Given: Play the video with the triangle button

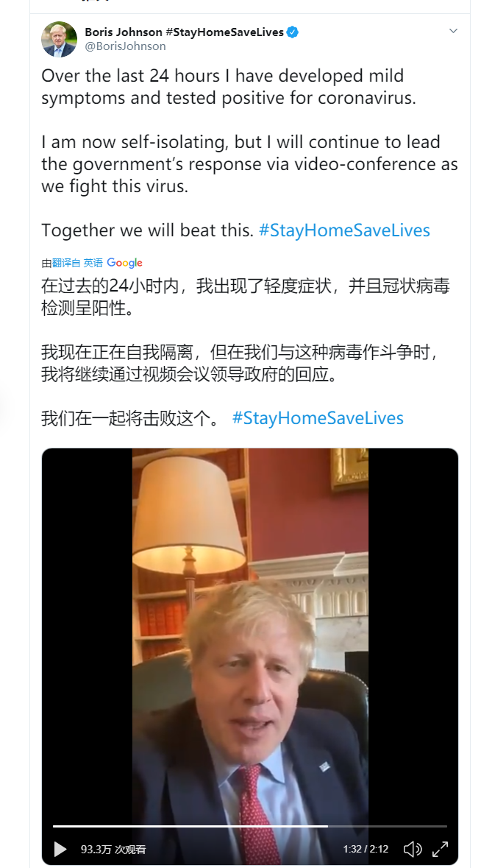Looking at the screenshot, I should point(60,849).
